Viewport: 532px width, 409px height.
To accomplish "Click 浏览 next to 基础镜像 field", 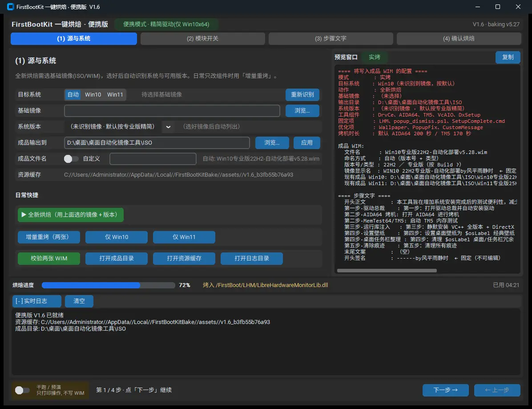I will pyautogui.click(x=302, y=111).
